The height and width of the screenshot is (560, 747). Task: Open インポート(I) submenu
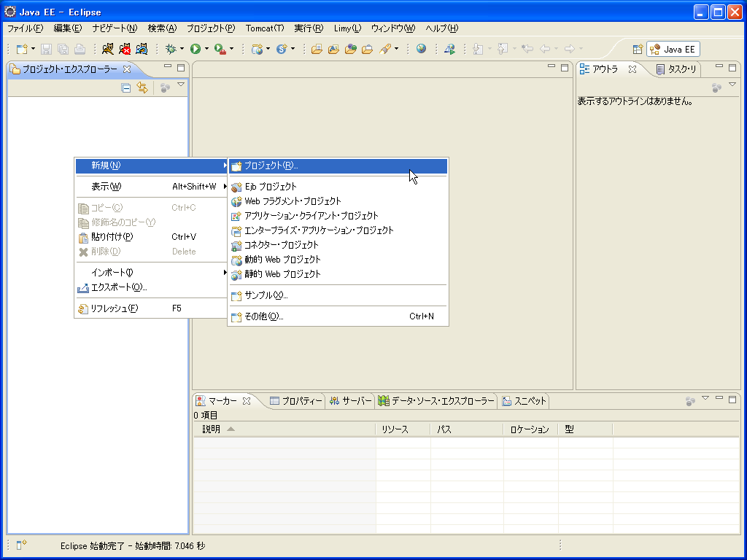coord(152,273)
